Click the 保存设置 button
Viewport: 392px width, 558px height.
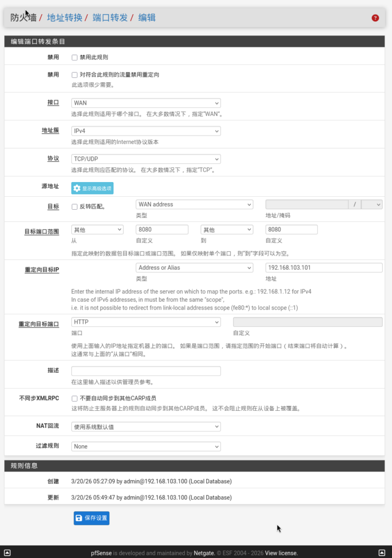point(91,518)
